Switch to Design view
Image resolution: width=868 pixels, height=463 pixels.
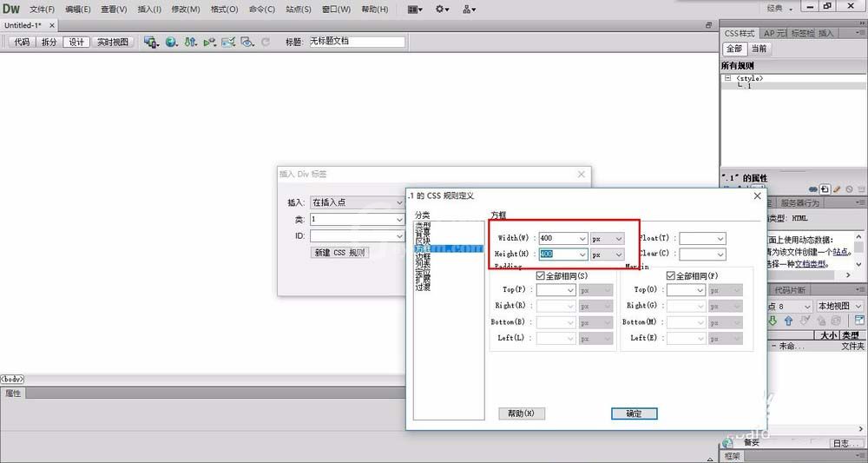(76, 42)
